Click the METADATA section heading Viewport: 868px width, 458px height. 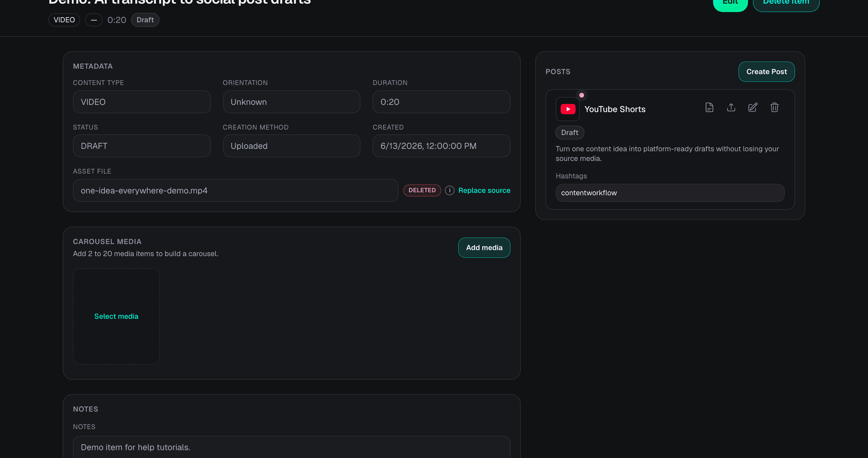click(x=93, y=66)
